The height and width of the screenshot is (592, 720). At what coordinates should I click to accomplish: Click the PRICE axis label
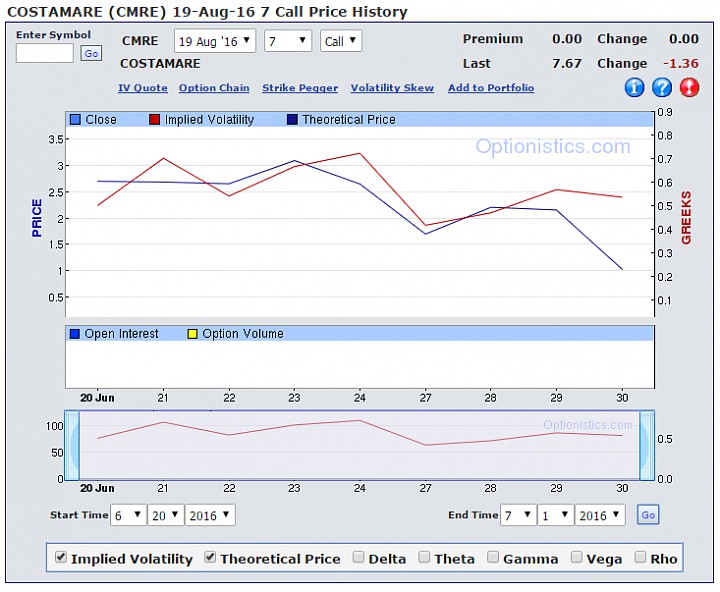coord(37,218)
